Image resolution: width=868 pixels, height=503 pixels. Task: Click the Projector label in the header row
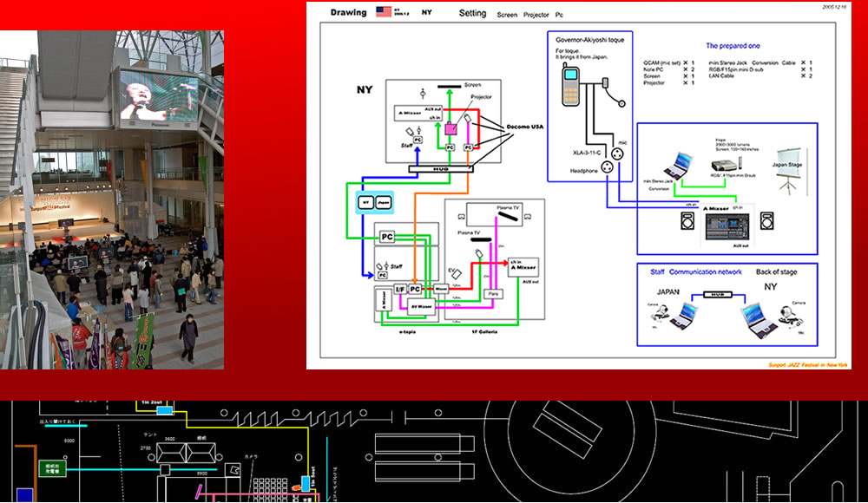click(x=536, y=15)
